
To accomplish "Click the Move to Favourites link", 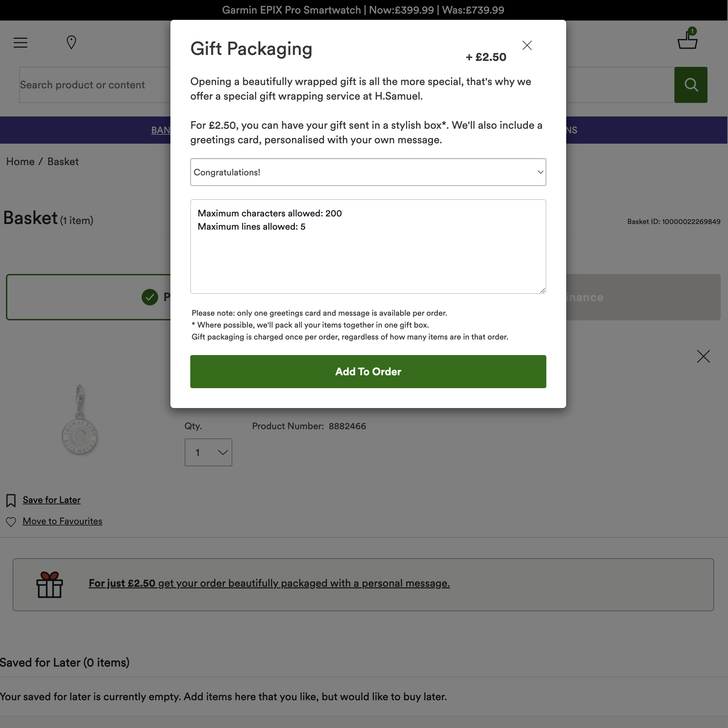I will (x=63, y=521).
